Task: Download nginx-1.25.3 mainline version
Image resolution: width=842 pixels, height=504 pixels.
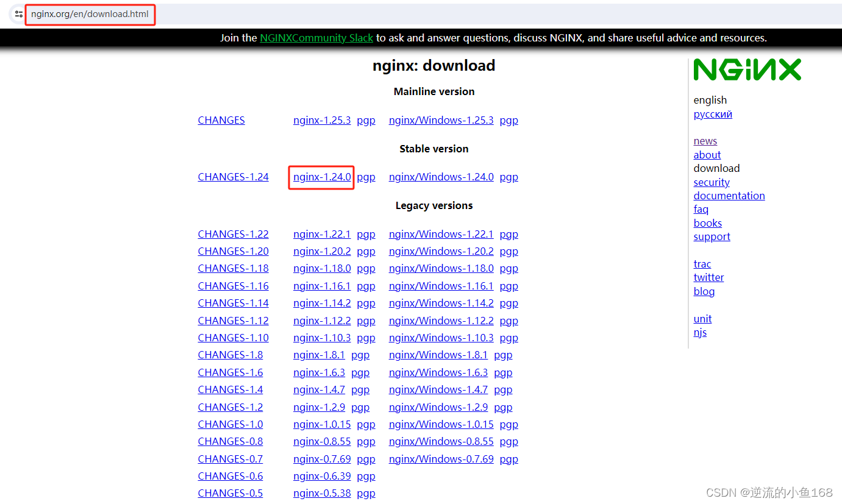Action: pos(322,120)
